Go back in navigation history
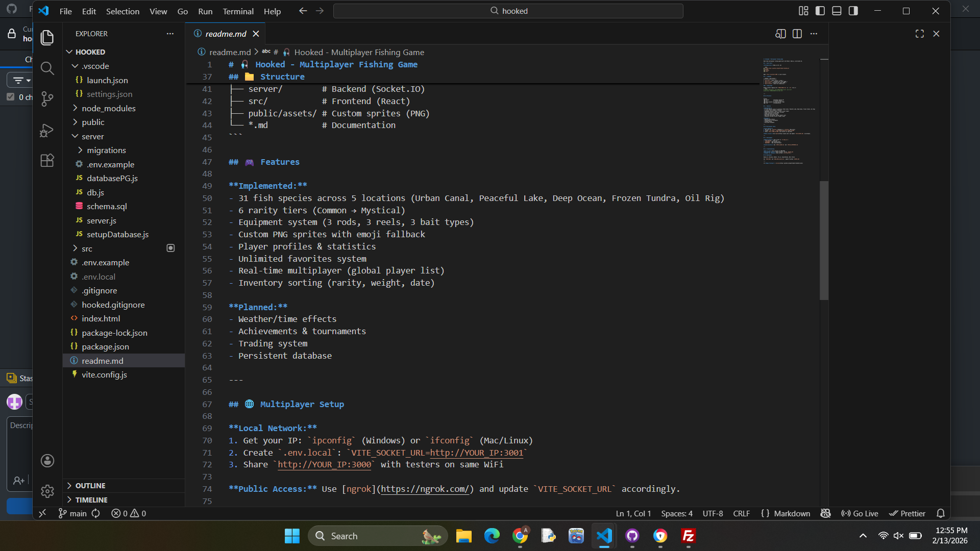 tap(303, 11)
